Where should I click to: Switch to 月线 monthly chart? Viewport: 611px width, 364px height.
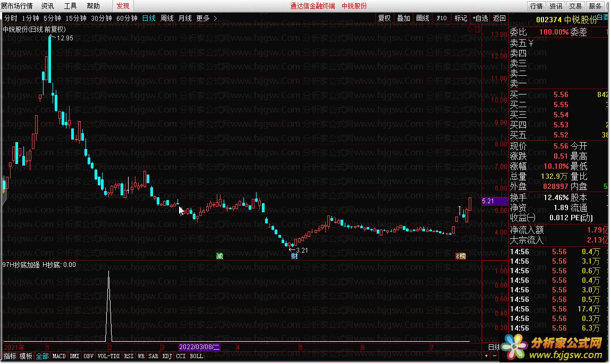tap(185, 18)
